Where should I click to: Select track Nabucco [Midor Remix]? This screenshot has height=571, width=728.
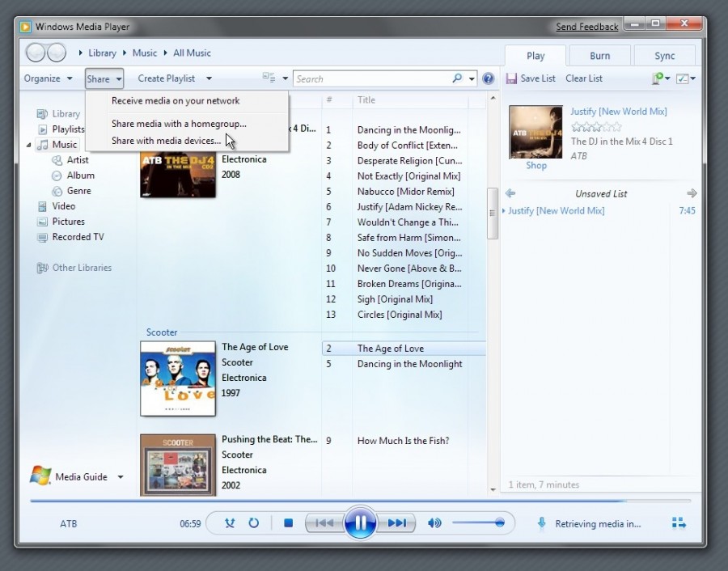[406, 191]
